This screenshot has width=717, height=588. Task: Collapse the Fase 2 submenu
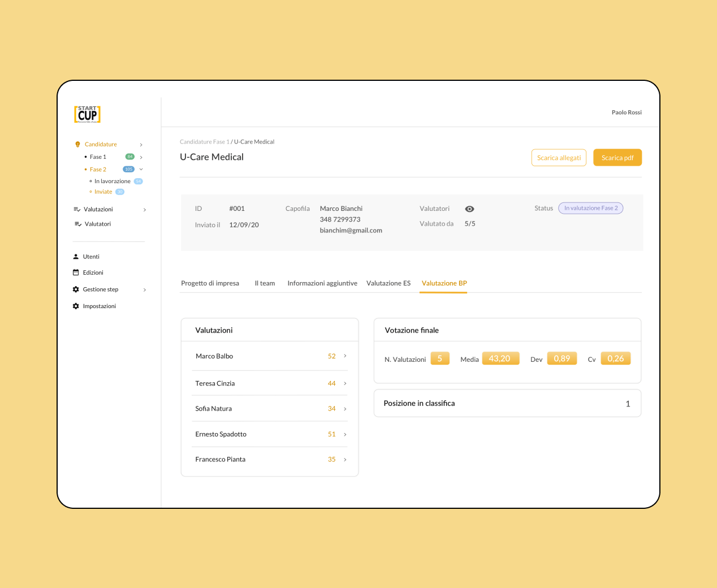tap(141, 169)
